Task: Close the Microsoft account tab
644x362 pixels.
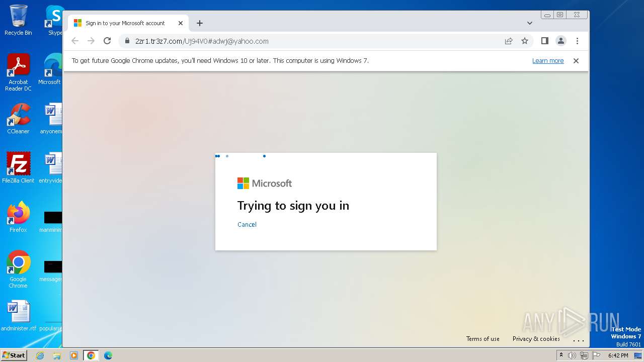Action: 181,23
